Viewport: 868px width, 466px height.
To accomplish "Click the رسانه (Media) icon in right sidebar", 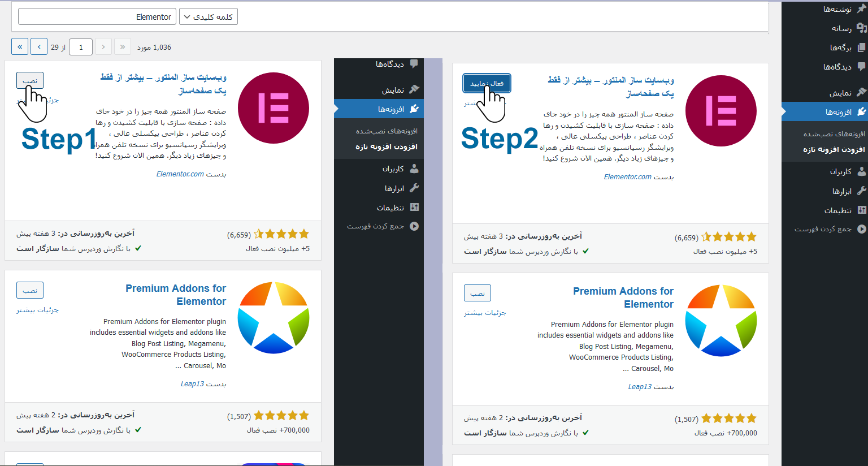I will tap(861, 28).
